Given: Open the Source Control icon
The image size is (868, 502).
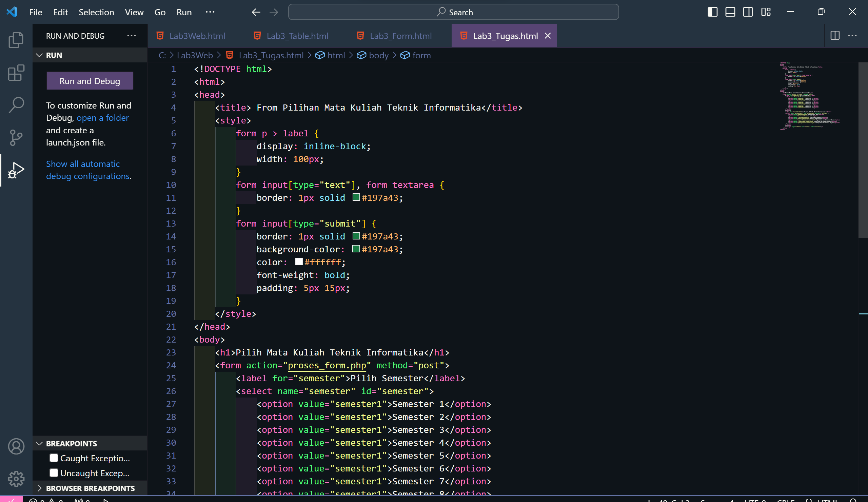Looking at the screenshot, I should 16,137.
